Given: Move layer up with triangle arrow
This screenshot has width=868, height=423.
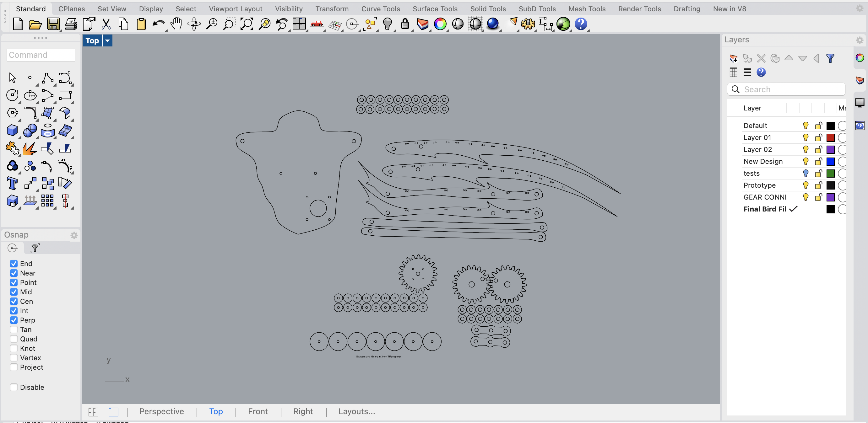Looking at the screenshot, I should tap(789, 59).
